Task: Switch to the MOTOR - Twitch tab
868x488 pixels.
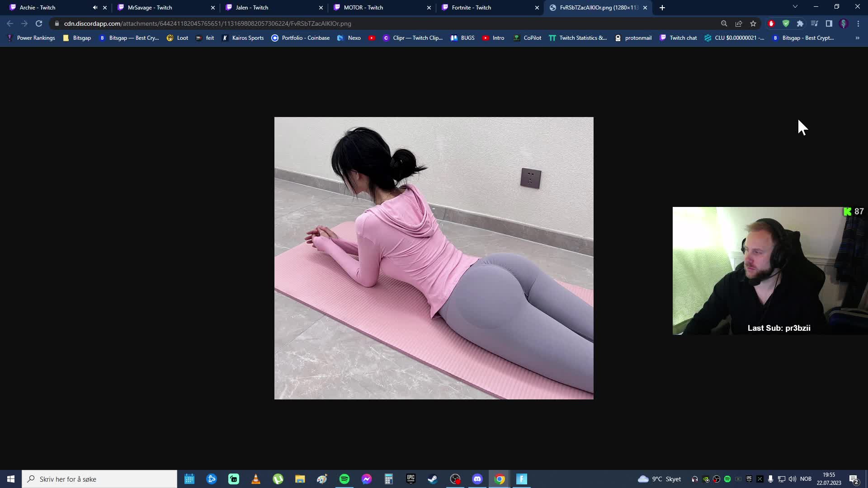Action: [382, 8]
